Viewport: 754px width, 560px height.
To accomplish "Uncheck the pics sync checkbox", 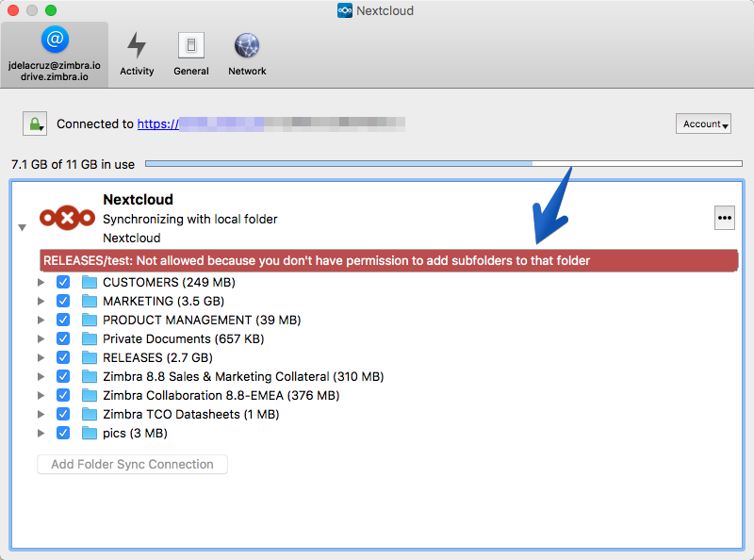I will [x=63, y=433].
